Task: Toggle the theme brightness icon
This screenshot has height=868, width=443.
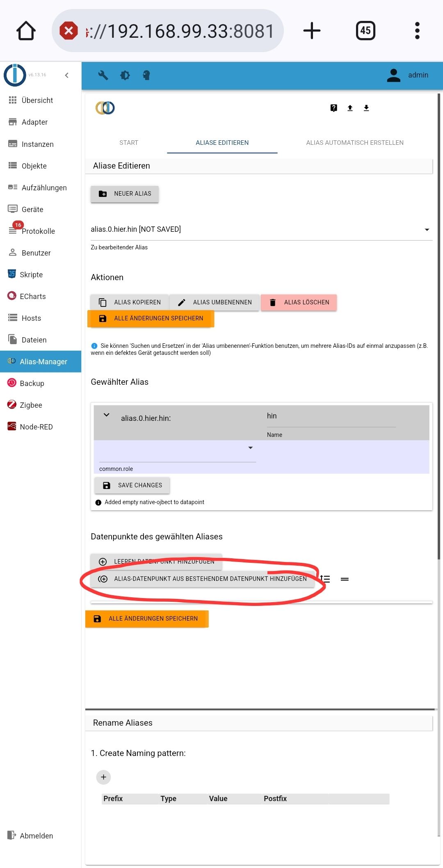Action: coord(125,75)
